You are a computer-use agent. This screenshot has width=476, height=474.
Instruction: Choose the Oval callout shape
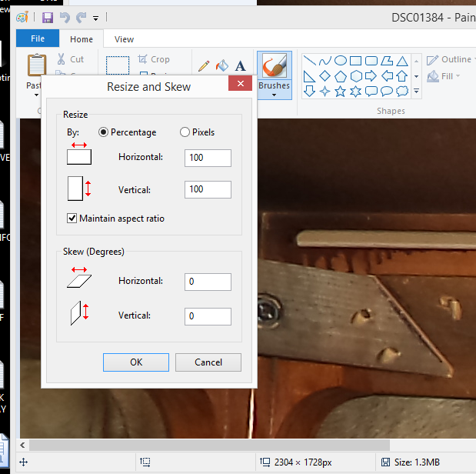coord(387,91)
